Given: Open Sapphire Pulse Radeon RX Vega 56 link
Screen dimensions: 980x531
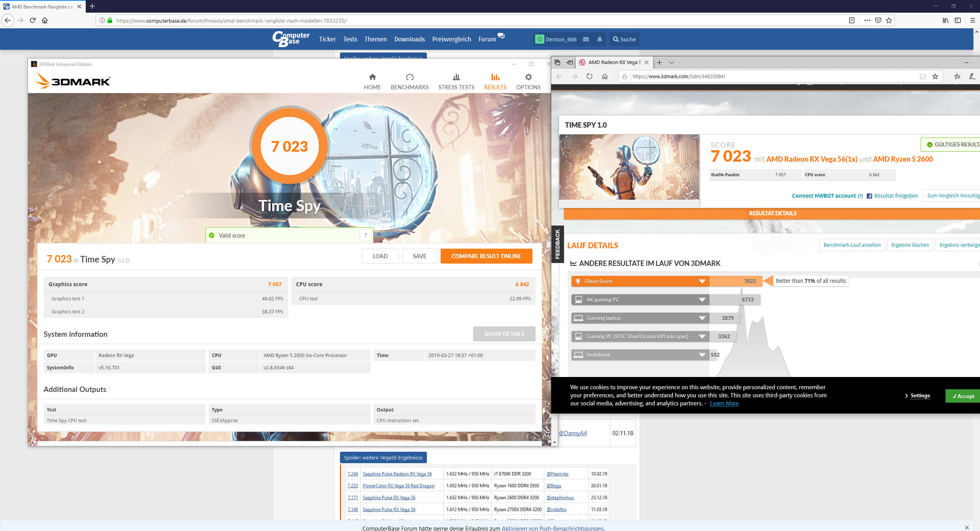Looking at the screenshot, I should click(x=397, y=474).
